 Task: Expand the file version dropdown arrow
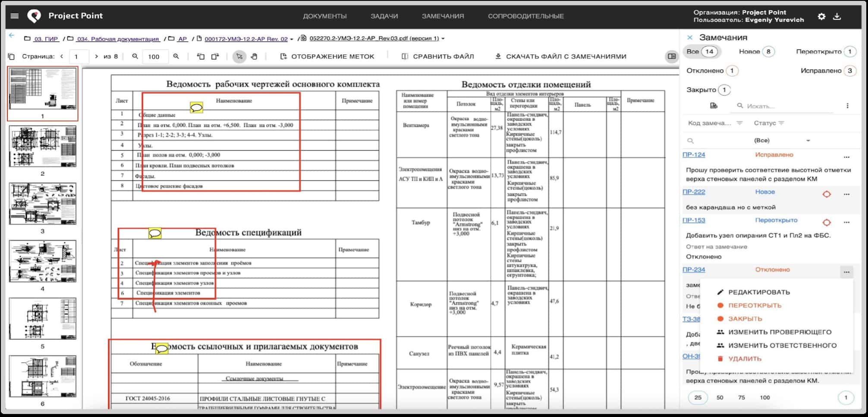[x=443, y=39]
